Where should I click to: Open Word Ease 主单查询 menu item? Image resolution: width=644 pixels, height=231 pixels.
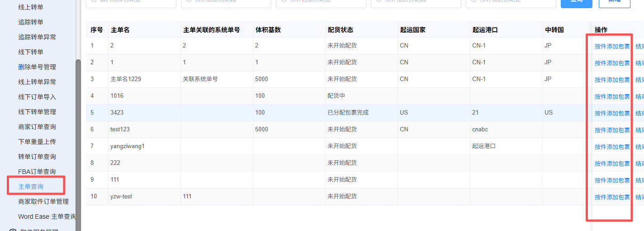pos(47,217)
